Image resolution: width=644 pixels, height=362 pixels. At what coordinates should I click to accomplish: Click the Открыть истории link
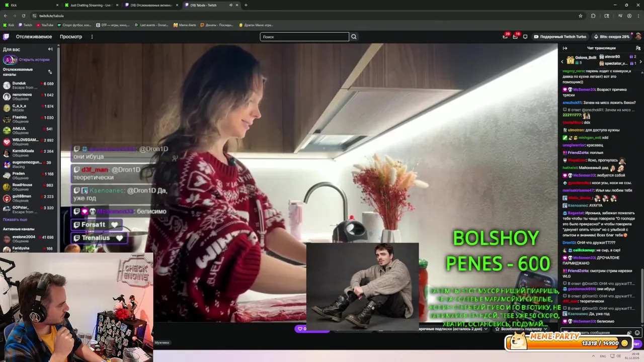34,60
